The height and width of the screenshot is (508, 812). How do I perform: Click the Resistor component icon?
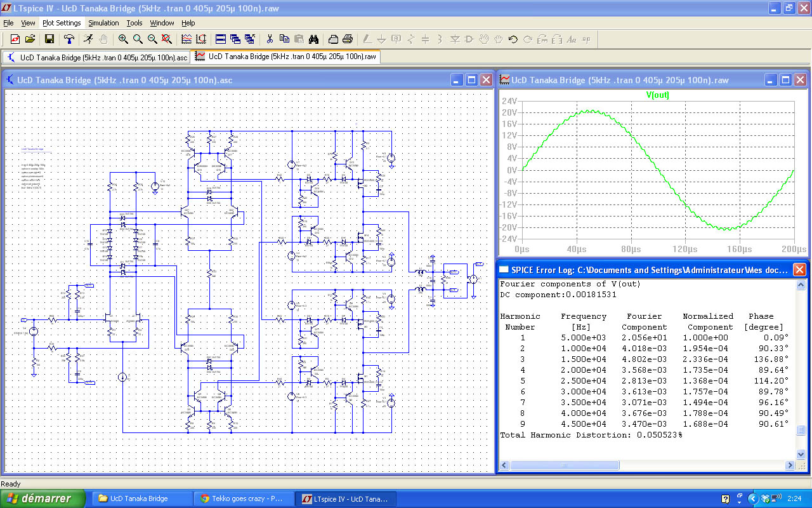pos(411,39)
